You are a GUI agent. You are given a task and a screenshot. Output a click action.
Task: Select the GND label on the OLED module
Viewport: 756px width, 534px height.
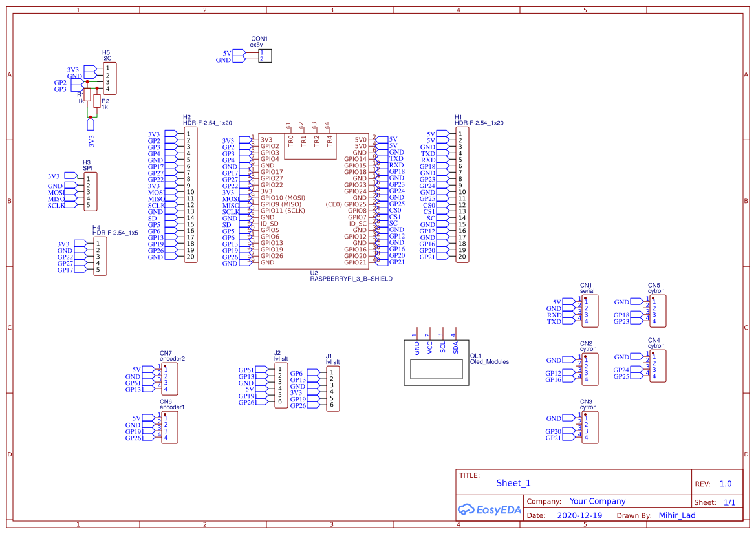[x=417, y=347]
